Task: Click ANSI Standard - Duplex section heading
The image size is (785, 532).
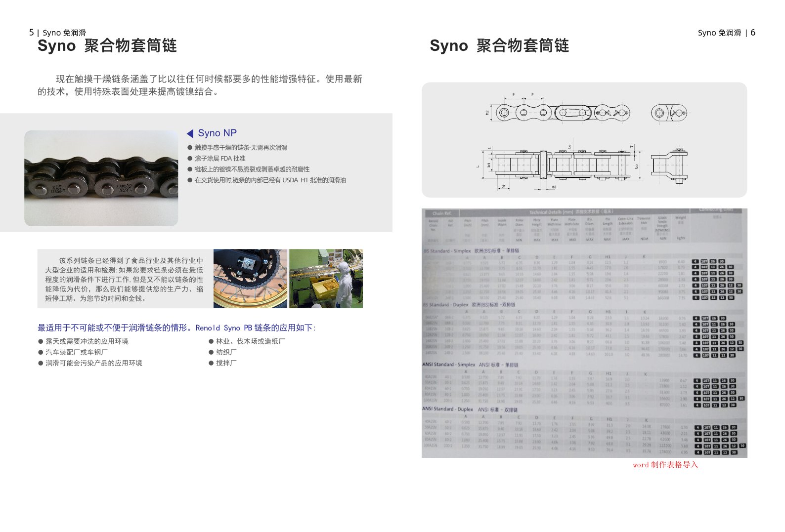Action: pyautogui.click(x=470, y=409)
